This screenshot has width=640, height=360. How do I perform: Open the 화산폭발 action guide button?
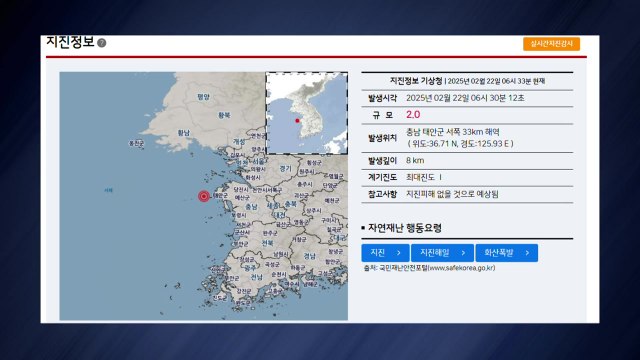(x=507, y=253)
